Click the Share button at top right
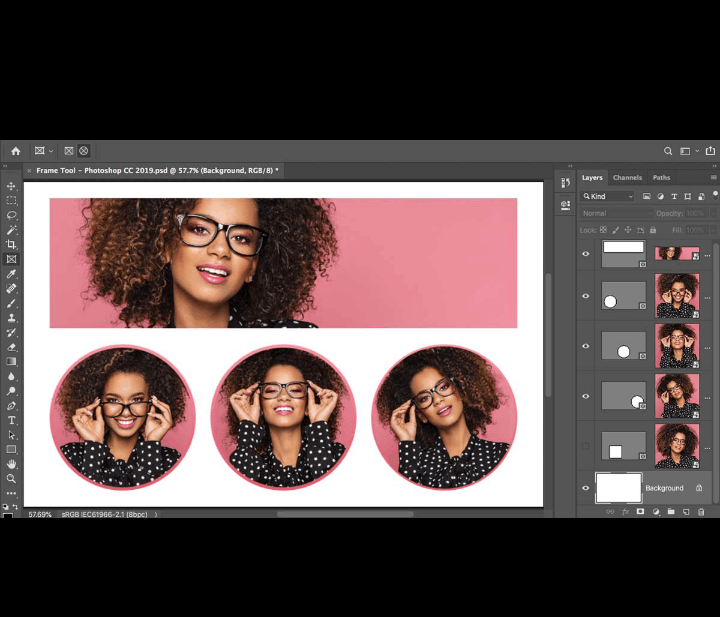Image resolution: width=720 pixels, height=617 pixels. click(710, 151)
